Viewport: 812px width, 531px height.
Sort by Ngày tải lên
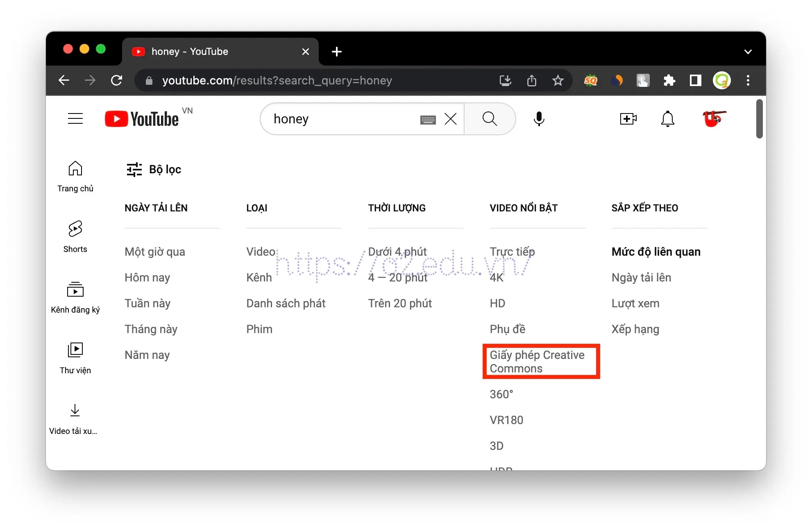pos(642,277)
